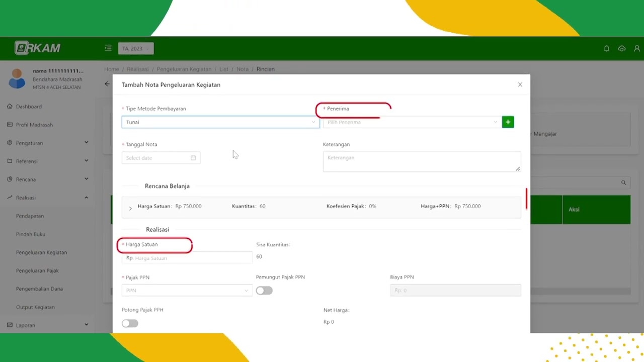The width and height of the screenshot is (644, 362).
Task: Click the Kuantitas: 60 text in Rencana Belanja
Action: pos(249,206)
